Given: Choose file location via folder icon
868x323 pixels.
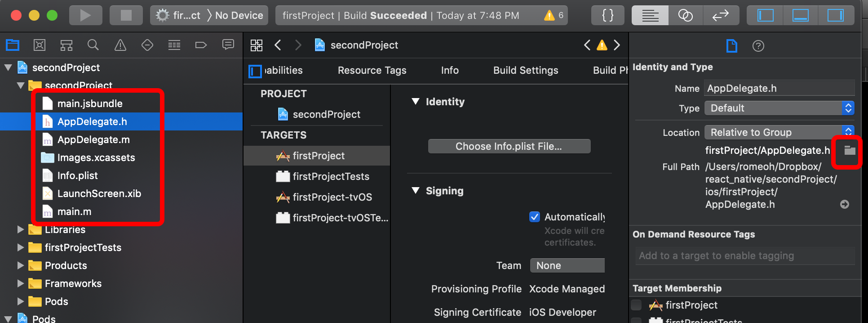Looking at the screenshot, I should pos(849,151).
